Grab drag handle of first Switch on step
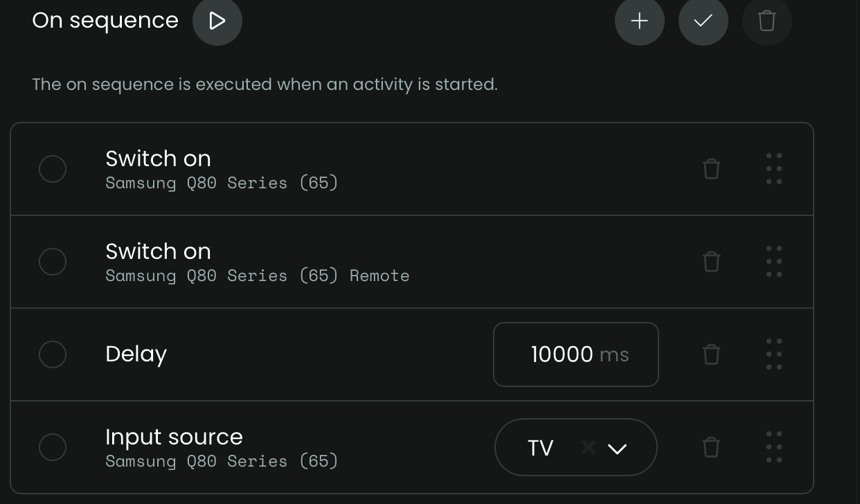Image resolution: width=860 pixels, height=504 pixels. pos(774,169)
